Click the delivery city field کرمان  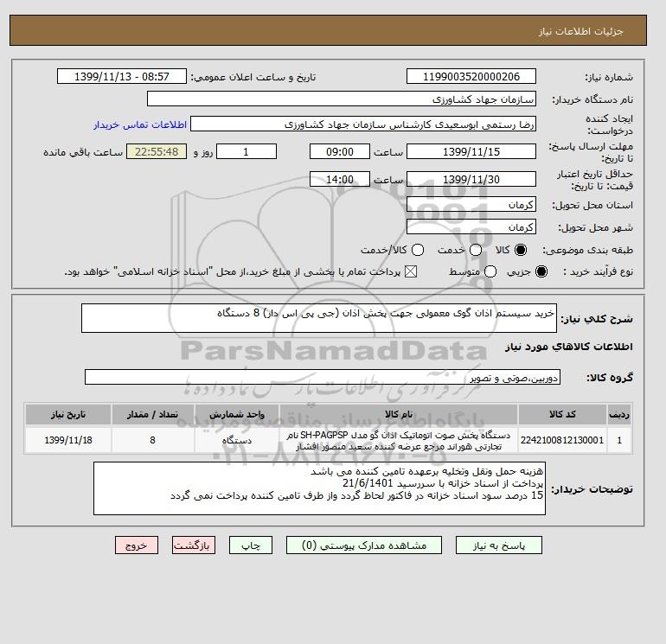(x=471, y=226)
